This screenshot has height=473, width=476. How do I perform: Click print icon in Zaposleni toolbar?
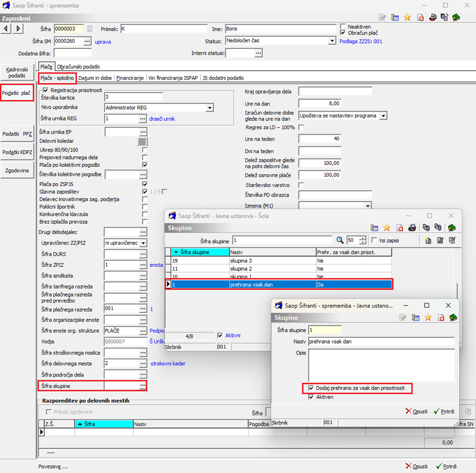(x=433, y=18)
